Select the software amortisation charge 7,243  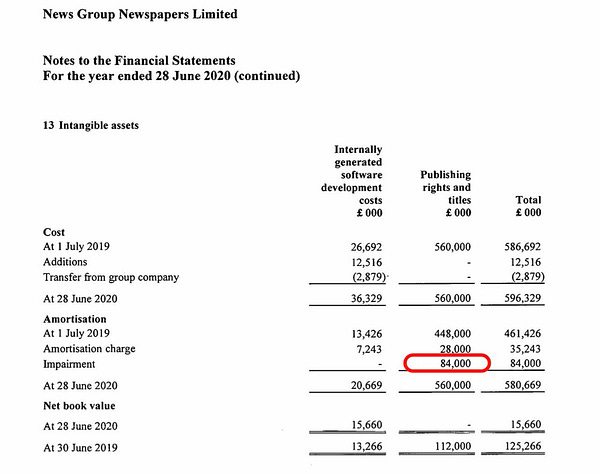tap(369, 349)
